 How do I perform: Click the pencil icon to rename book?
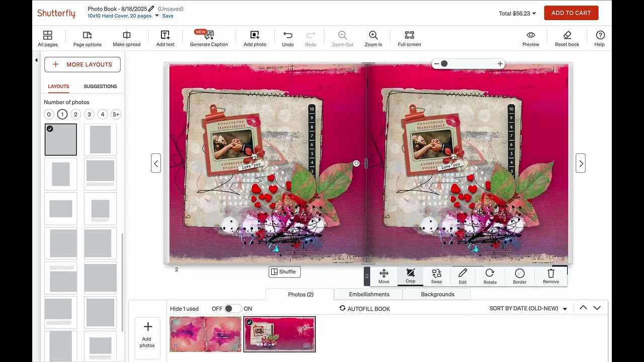click(x=151, y=9)
